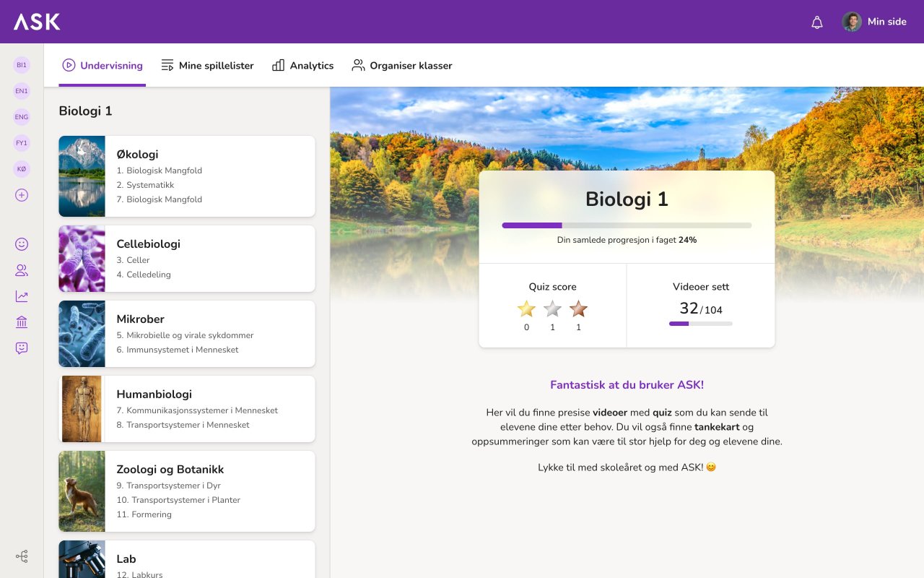924x578 pixels.
Task: Click '7. Biologisk Mangfold' under Økologi
Action: tap(159, 199)
